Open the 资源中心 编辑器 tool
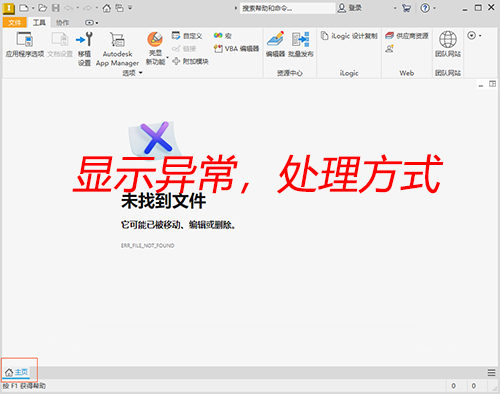This screenshot has height=394, width=500. 275,44
